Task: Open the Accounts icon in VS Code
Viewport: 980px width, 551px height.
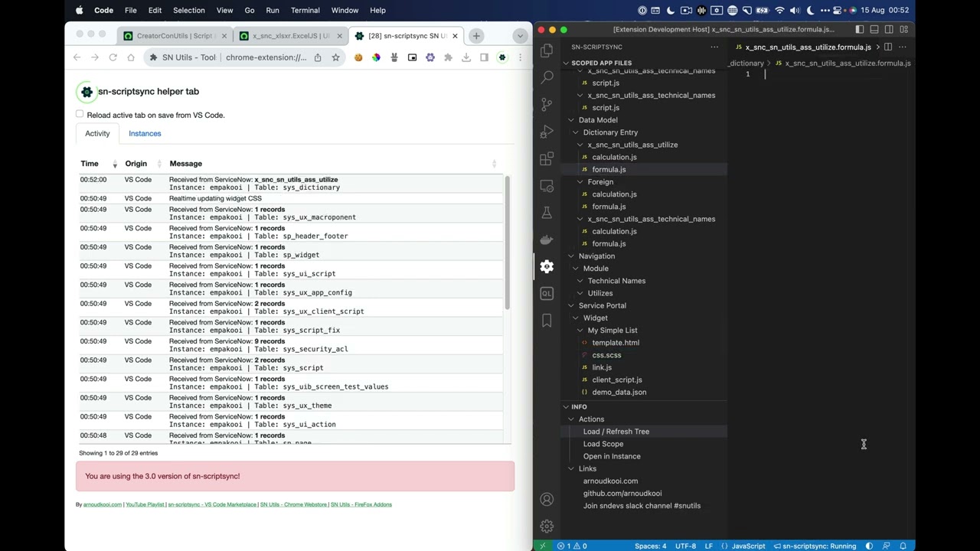Action: coord(547,499)
